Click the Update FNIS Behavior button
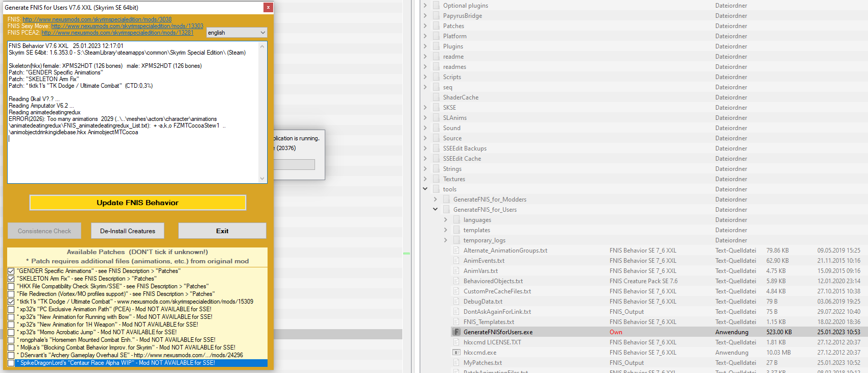The height and width of the screenshot is (373, 868). (x=138, y=203)
